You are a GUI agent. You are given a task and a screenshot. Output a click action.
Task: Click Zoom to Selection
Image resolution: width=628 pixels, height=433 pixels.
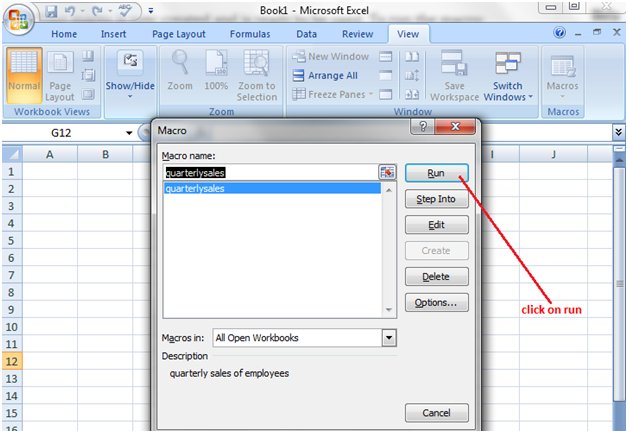257,75
